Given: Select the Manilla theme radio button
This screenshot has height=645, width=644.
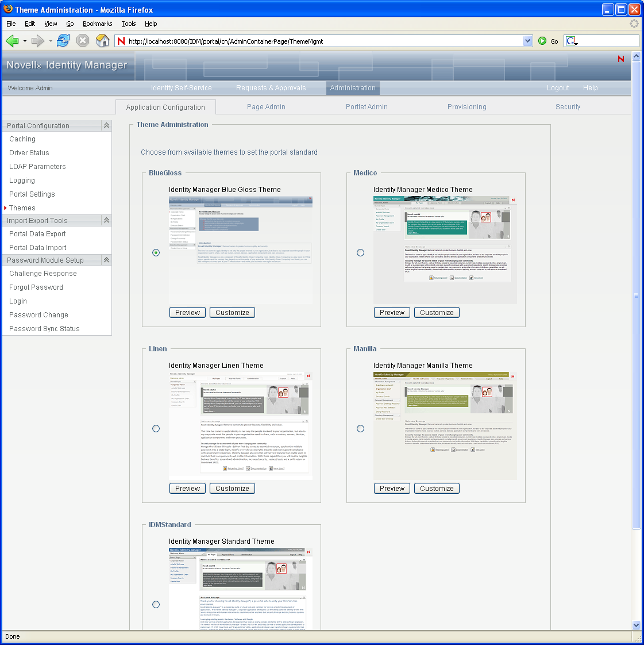Looking at the screenshot, I should pos(360,429).
